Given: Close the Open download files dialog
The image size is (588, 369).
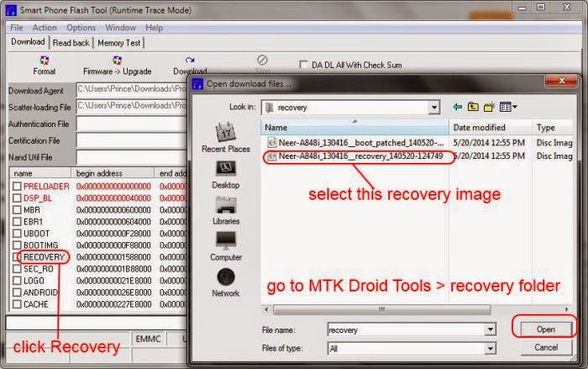Looking at the screenshot, I should (561, 81).
